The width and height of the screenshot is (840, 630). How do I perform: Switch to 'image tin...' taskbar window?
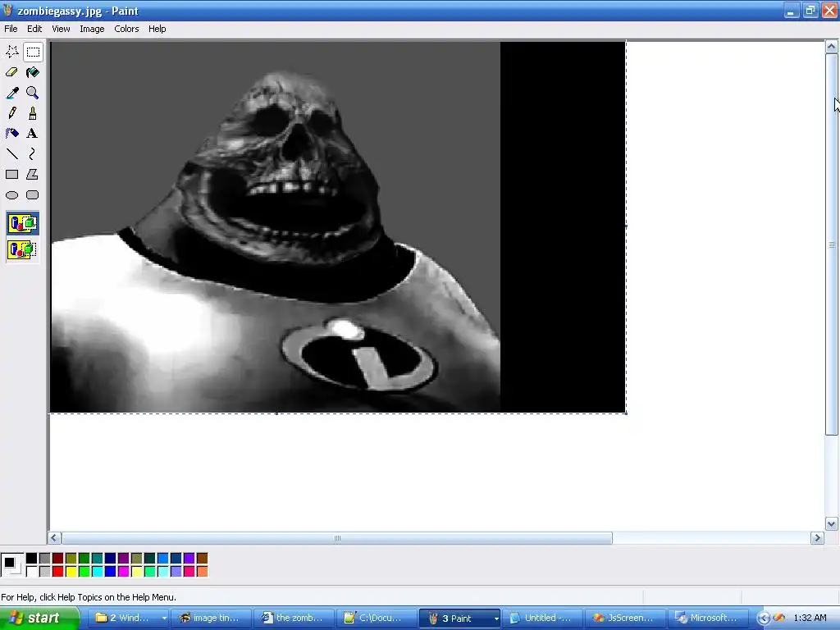click(212, 618)
